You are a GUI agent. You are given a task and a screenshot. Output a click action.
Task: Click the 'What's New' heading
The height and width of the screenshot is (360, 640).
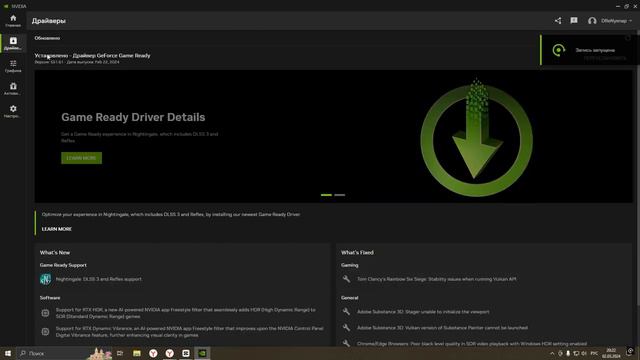[x=55, y=253]
